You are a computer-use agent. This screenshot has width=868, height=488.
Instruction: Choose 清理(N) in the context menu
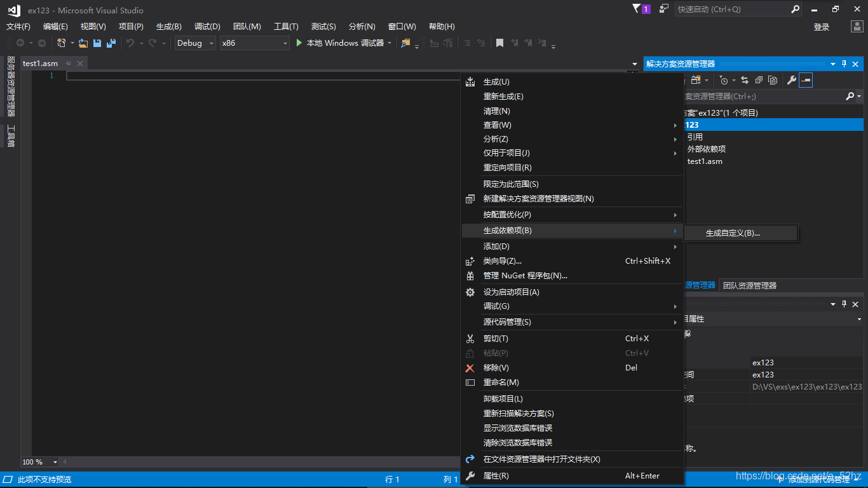click(572, 111)
